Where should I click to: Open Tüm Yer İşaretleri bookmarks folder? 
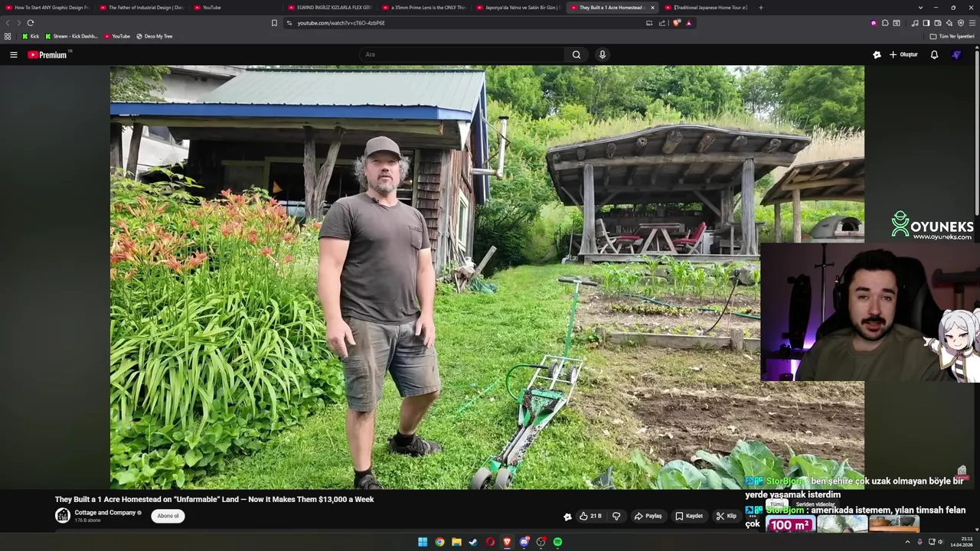tap(952, 36)
